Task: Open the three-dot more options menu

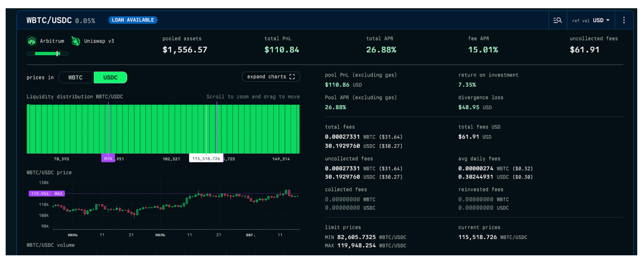Action: pyautogui.click(x=624, y=20)
